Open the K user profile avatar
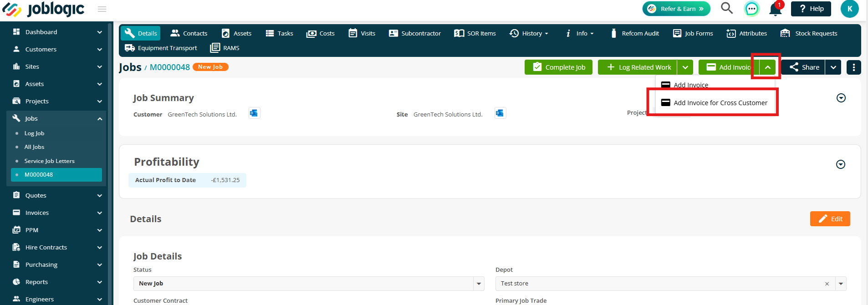The height and width of the screenshot is (305, 868). click(x=849, y=9)
